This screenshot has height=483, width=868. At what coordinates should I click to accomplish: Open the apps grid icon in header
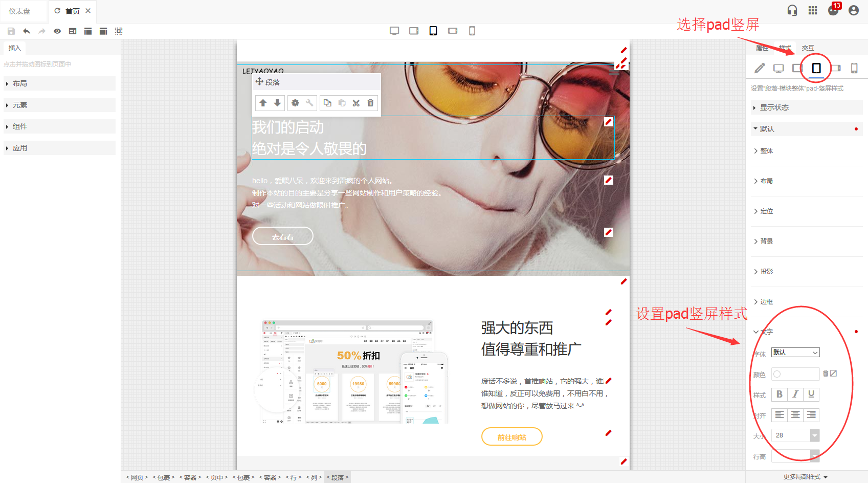tap(813, 10)
